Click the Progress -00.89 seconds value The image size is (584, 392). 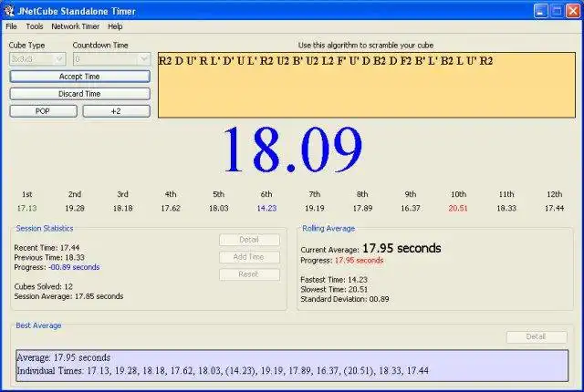74,267
